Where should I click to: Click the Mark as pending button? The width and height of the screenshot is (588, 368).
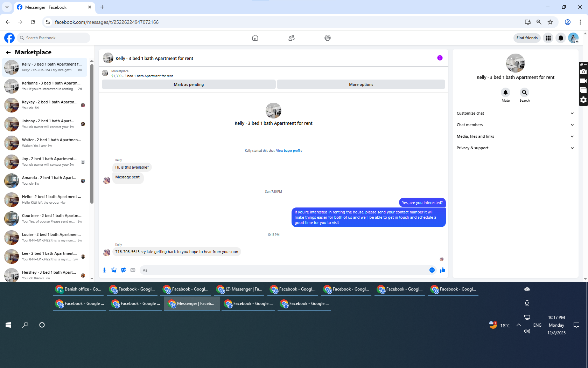(189, 84)
